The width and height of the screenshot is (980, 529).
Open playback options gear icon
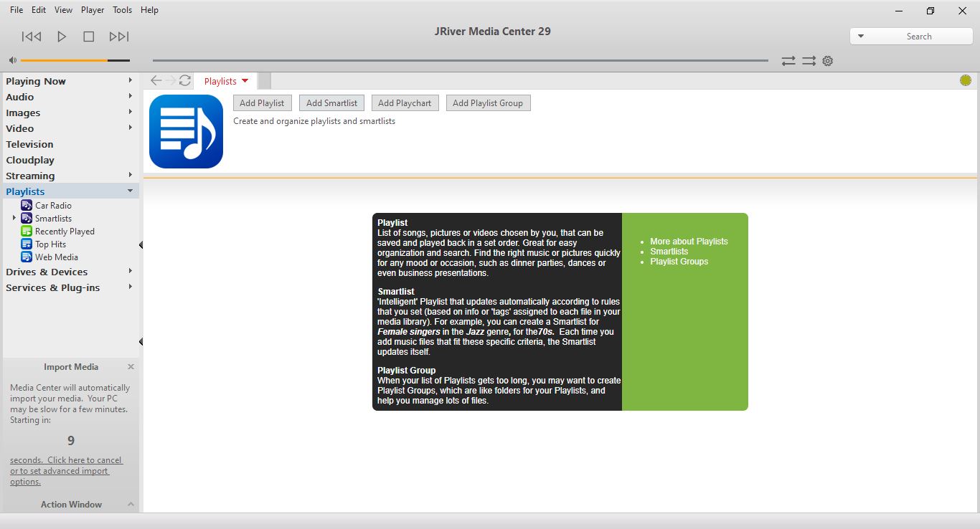click(828, 61)
